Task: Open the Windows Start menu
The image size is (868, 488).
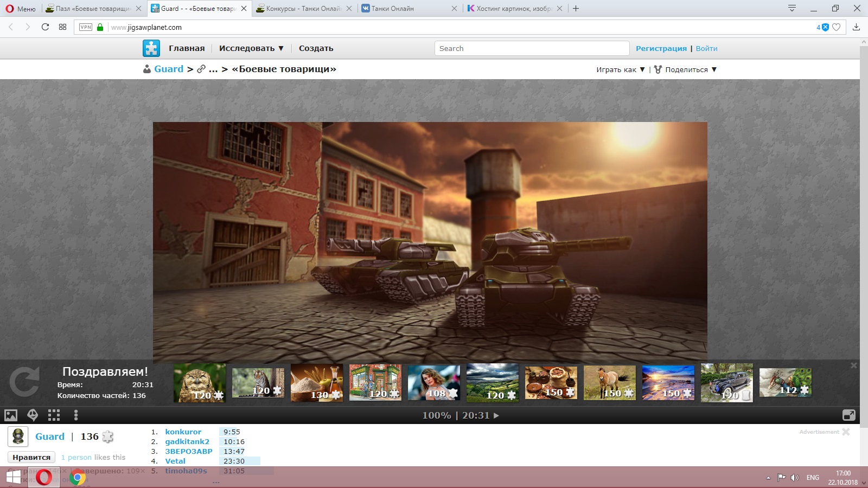Action: (x=13, y=477)
